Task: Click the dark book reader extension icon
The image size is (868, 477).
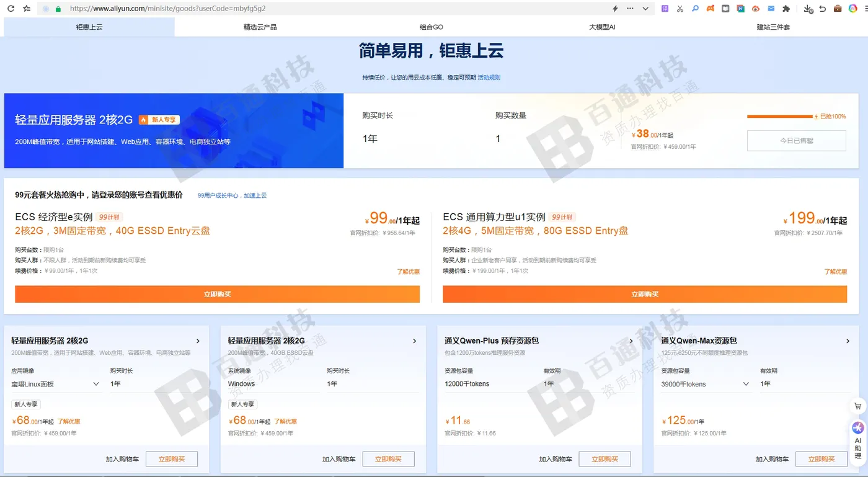Action: tap(725, 9)
